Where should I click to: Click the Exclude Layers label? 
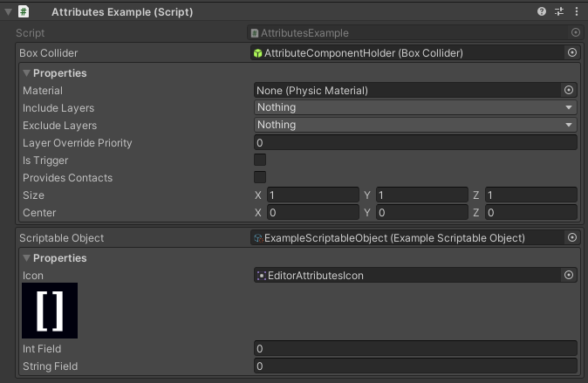59,126
